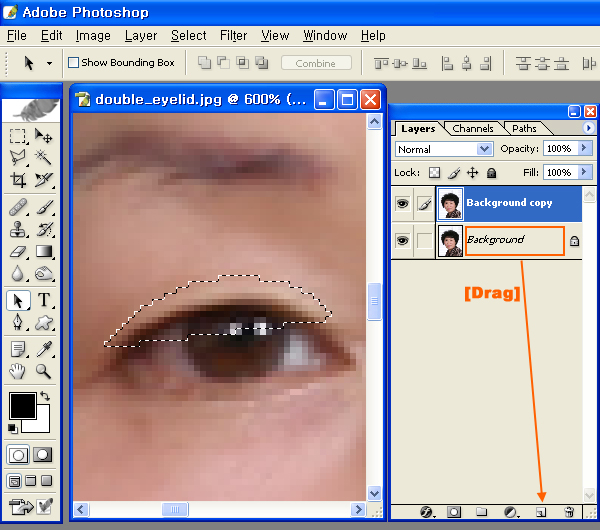
Task: Select the Healing Brush tool
Action: click(18, 207)
